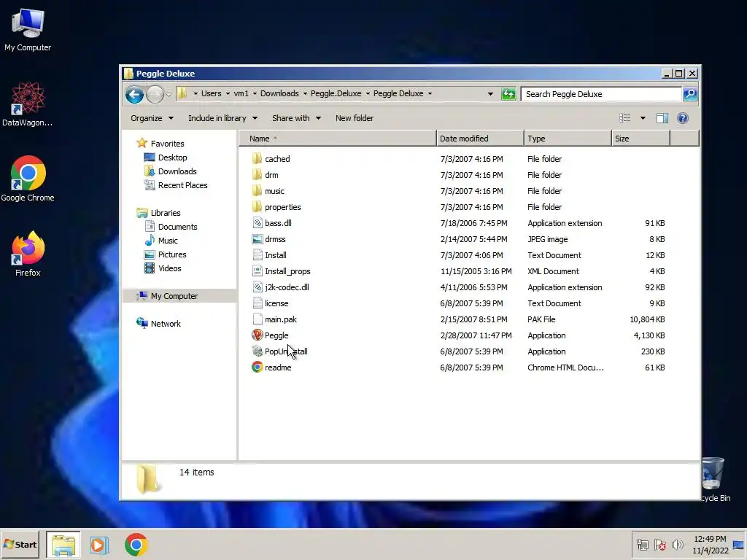Expand dropdown arrow after vm1 breadcrumb
The height and width of the screenshot is (560, 747).
[255, 94]
